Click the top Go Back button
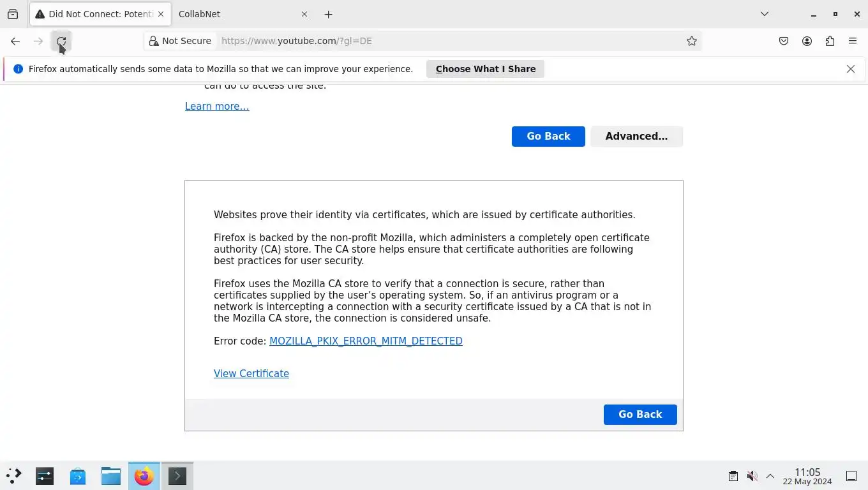This screenshot has height=490, width=868. click(x=548, y=137)
